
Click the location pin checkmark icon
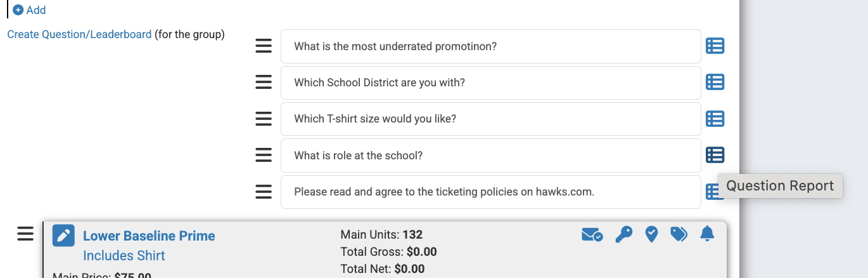click(x=651, y=234)
